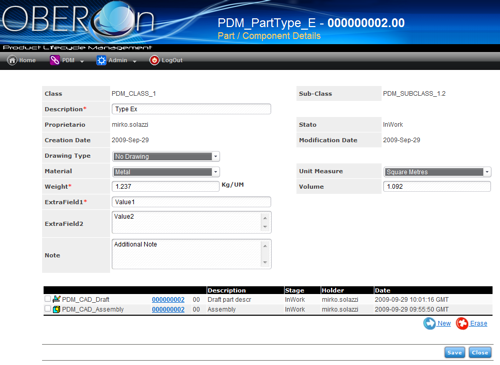
Task: Click the red Erase cross icon
Action: point(462,323)
